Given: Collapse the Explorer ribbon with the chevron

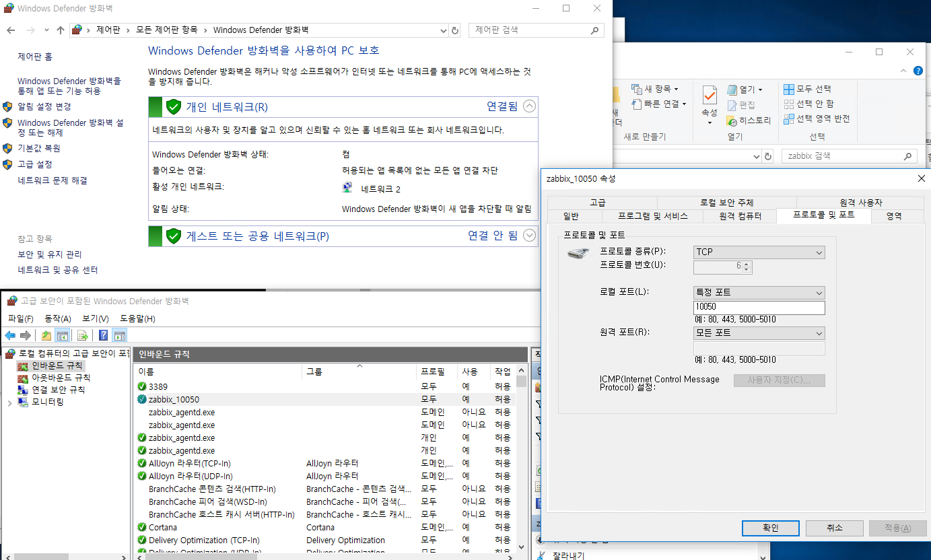Looking at the screenshot, I should (904, 71).
